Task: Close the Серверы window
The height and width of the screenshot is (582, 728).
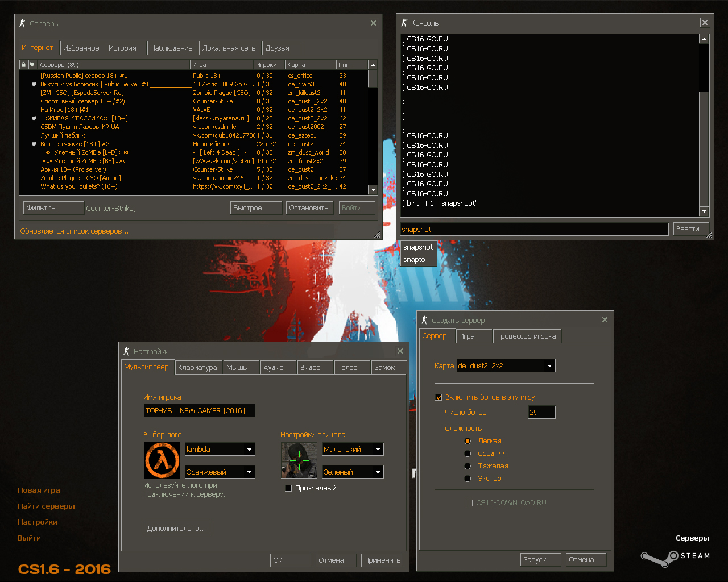Action: coord(373,23)
